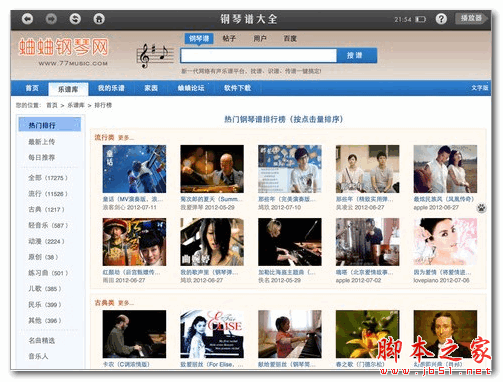
Task: Open the 致爱丽丝 (For Elise) thumbnail
Action: [212, 334]
